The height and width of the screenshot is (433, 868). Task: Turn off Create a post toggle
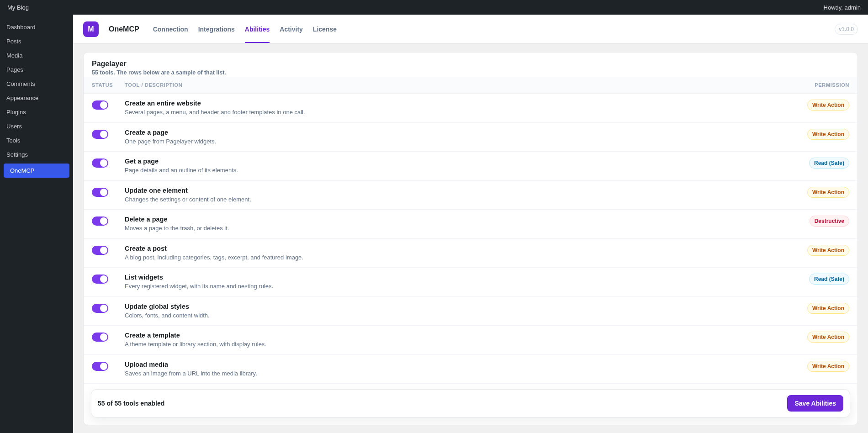coord(100,250)
